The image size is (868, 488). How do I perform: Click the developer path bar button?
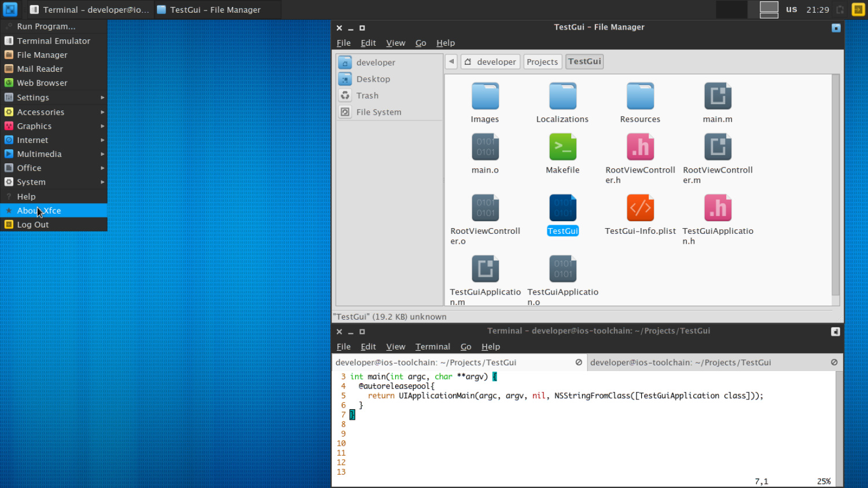(491, 61)
